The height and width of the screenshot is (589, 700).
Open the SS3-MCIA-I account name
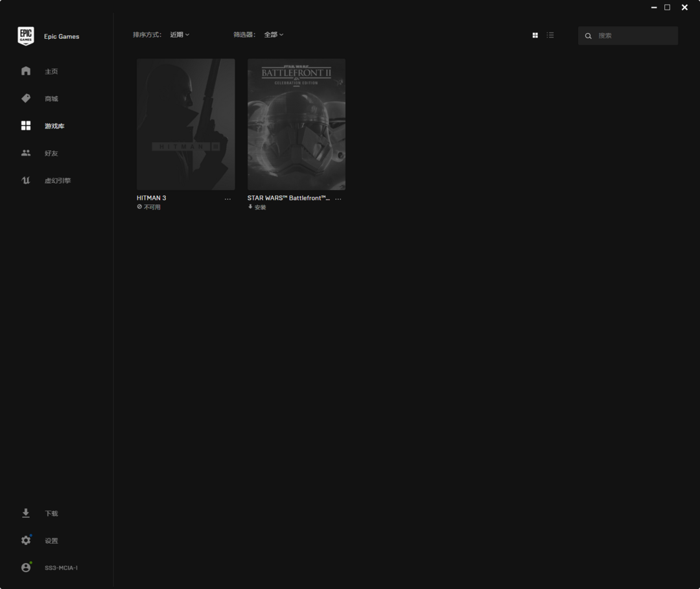pos(61,568)
